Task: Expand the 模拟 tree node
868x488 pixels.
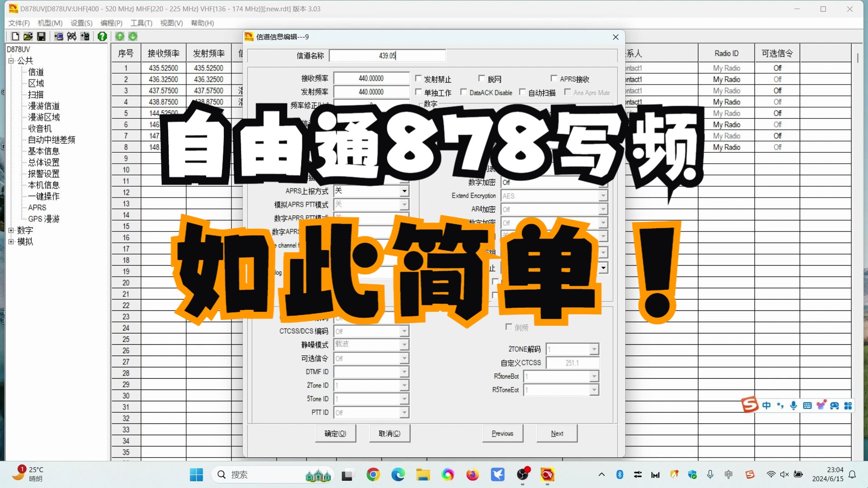Action: 11,242
